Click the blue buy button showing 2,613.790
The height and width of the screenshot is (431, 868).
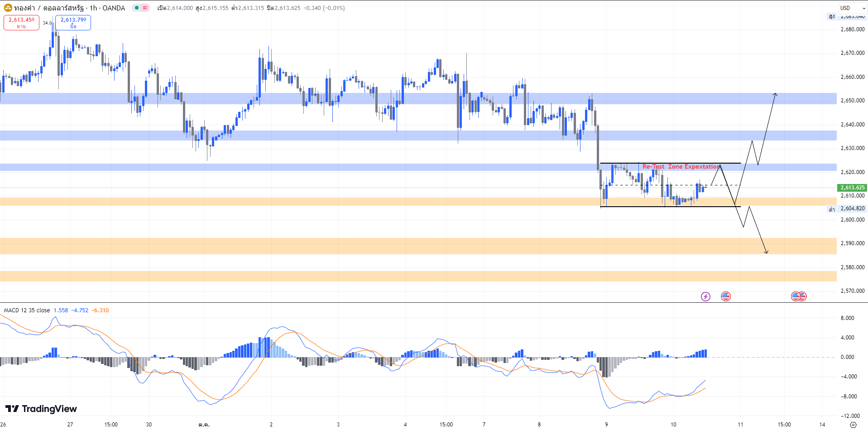73,23
